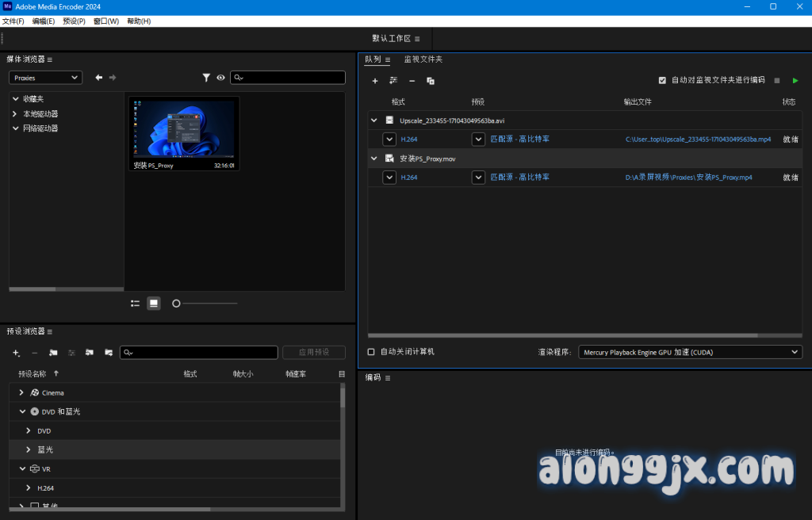Start the queue with the green play button

click(x=795, y=80)
